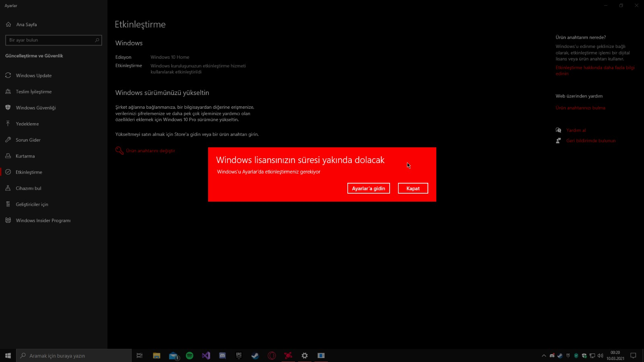Viewport: 644px width, 362px height.
Task: Show hidden system tray icons
Action: click(544, 356)
